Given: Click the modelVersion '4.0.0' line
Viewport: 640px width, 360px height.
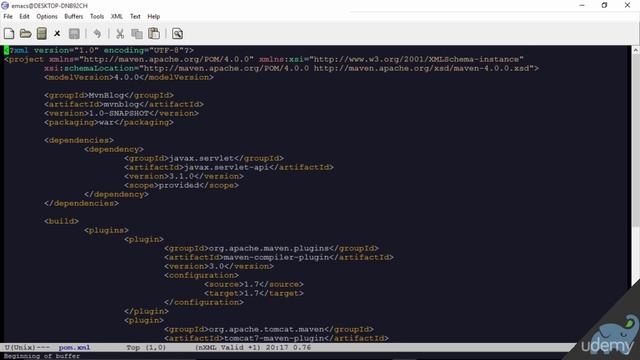Looking at the screenshot, I should pos(129,77).
